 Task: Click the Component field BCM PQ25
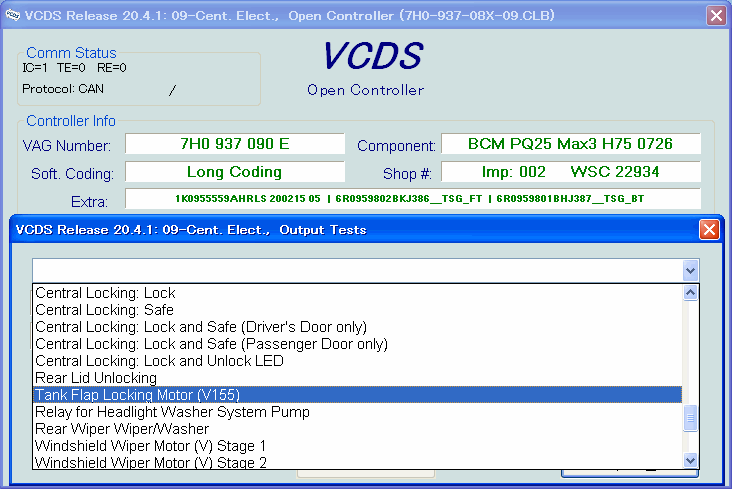570,144
